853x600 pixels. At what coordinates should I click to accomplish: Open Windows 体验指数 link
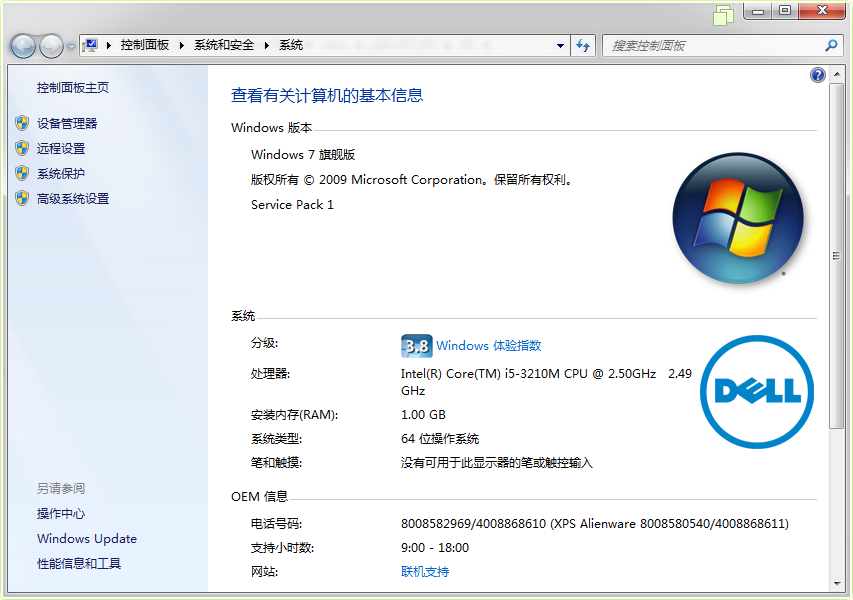489,346
